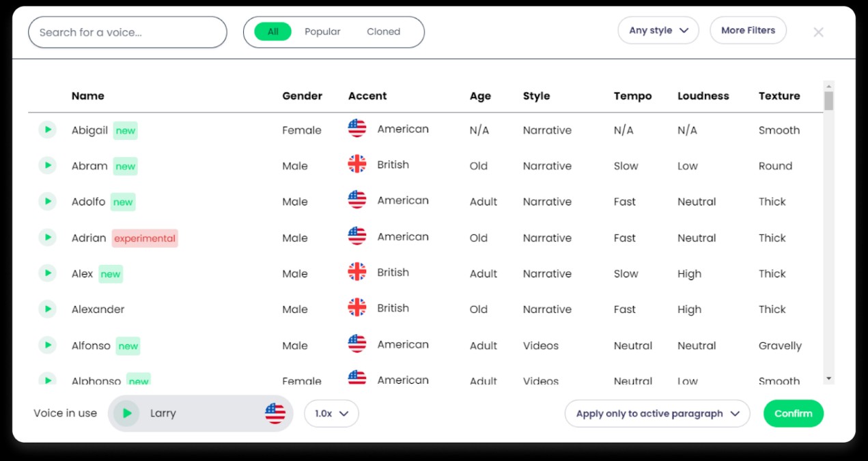
Task: Click the American flag in Adrian's row
Action: (357, 236)
